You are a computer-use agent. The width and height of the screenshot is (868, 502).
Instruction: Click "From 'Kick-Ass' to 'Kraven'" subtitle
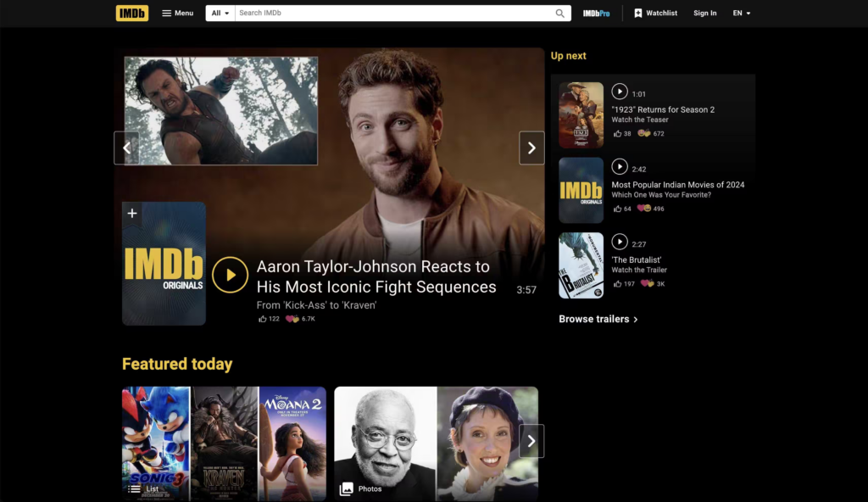click(316, 305)
